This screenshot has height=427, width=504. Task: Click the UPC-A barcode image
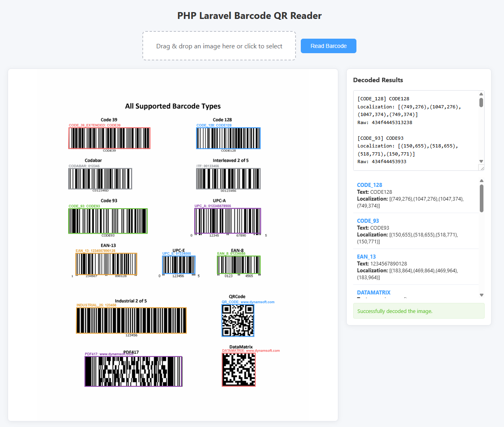[x=228, y=221]
